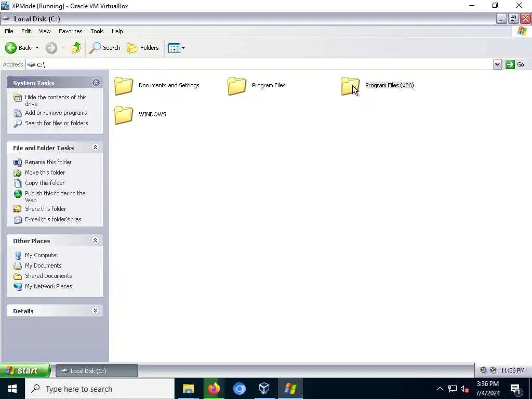The height and width of the screenshot is (399, 532).
Task: Click inside the Address field showing C:\
Action: pos(260,64)
